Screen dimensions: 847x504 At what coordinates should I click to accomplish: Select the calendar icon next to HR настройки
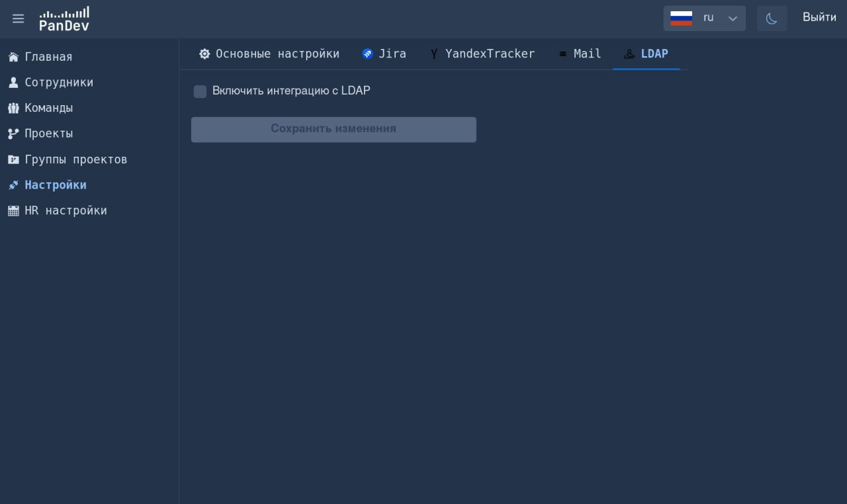pyautogui.click(x=13, y=210)
